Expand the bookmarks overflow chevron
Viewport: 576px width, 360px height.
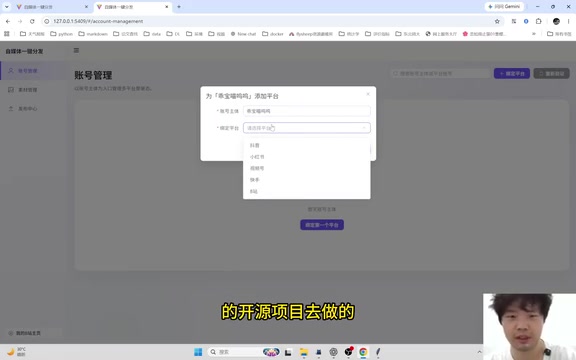point(533,34)
